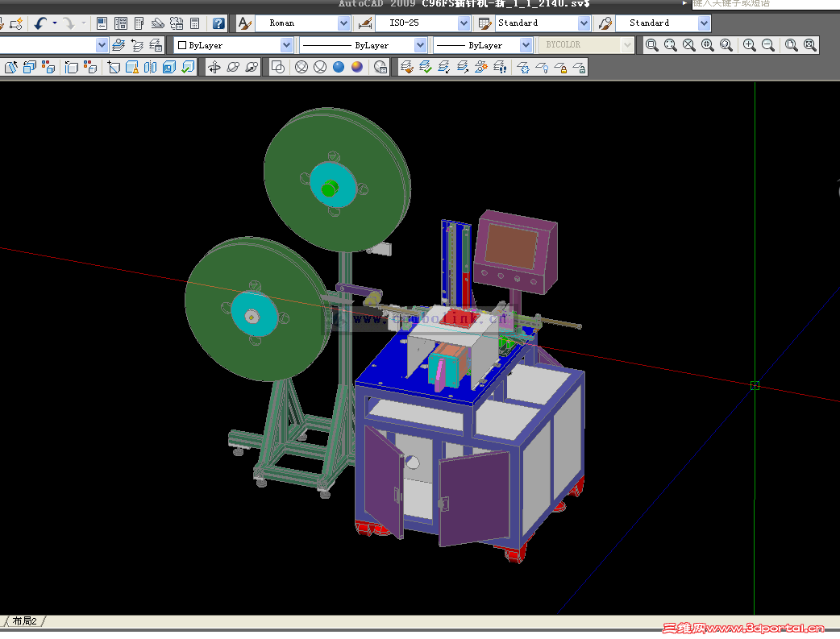Click the solid editing Shell icon
This screenshot has height=639, width=840.
169,67
